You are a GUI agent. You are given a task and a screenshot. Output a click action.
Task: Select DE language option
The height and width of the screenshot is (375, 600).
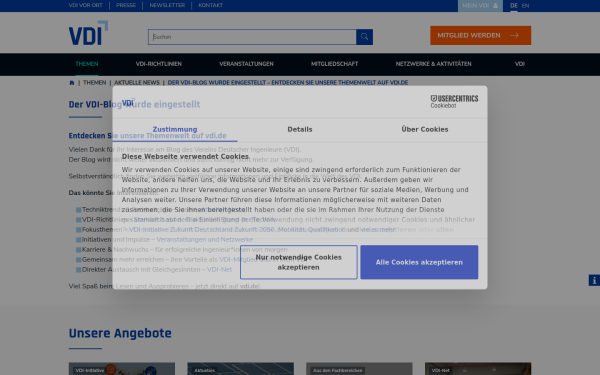coord(514,6)
